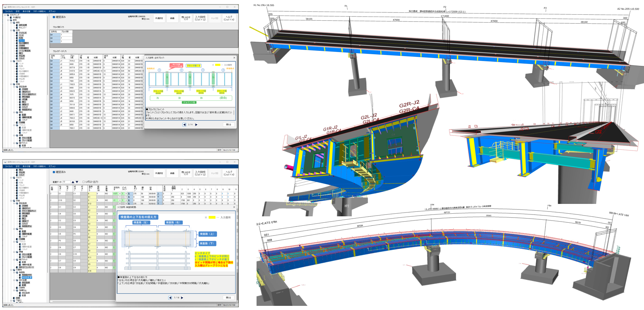The height and width of the screenshot is (310, 644).
Task: Collapse the 検査路 tree node
Action: pyautogui.click(x=14, y=272)
